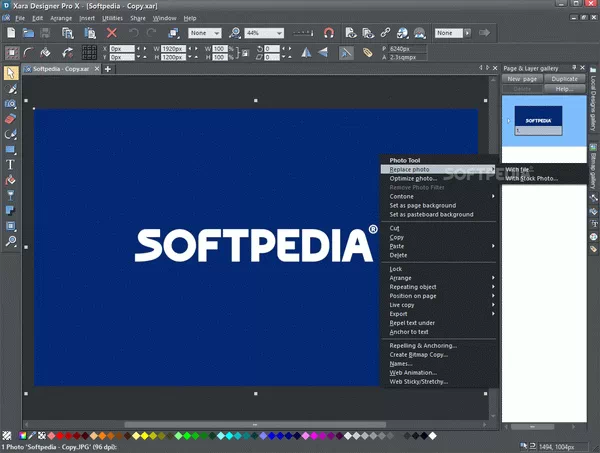Toggle the magnet snap icon

tap(329, 33)
